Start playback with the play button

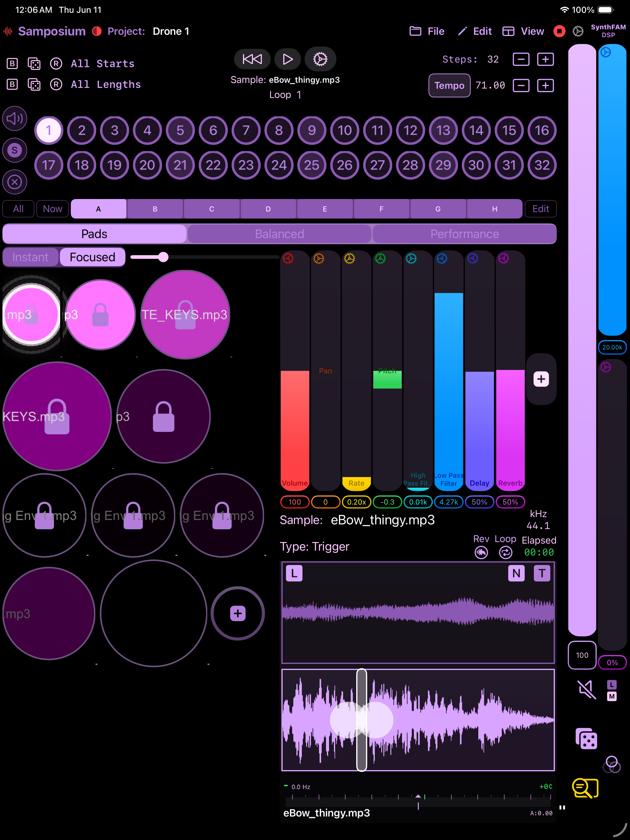click(x=288, y=59)
